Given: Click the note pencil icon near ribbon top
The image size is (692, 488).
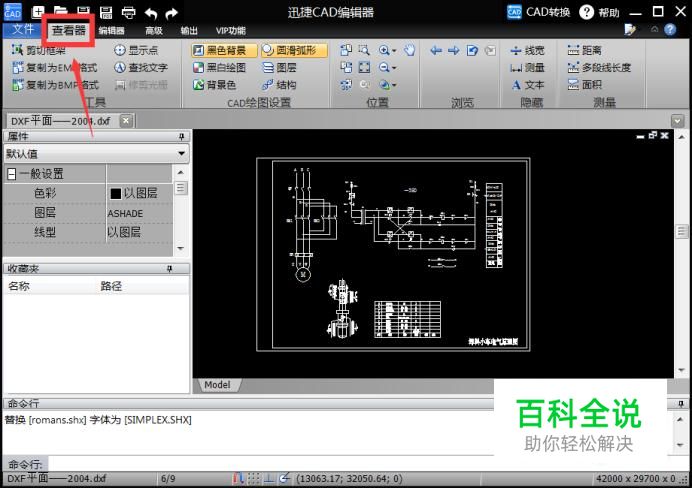Looking at the screenshot, I should coord(630,30).
